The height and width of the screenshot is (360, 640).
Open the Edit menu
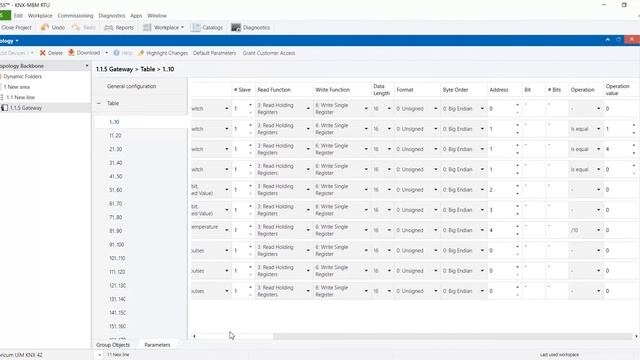click(x=18, y=16)
